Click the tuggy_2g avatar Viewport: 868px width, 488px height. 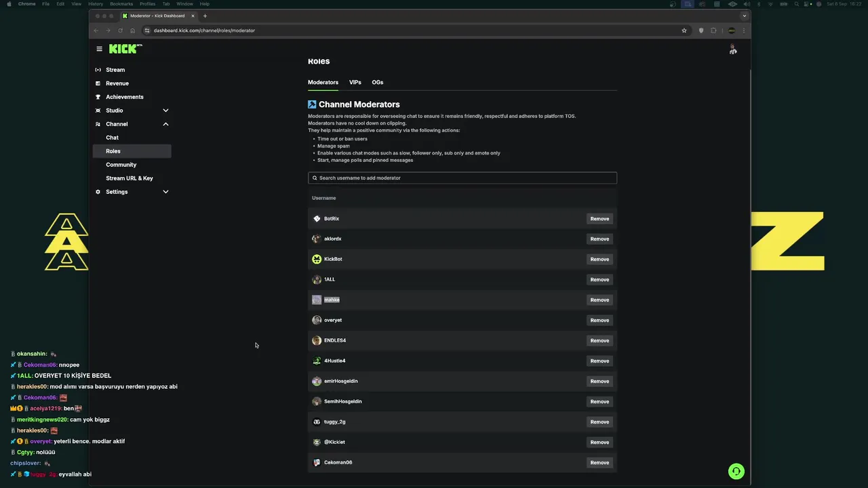coord(317,422)
